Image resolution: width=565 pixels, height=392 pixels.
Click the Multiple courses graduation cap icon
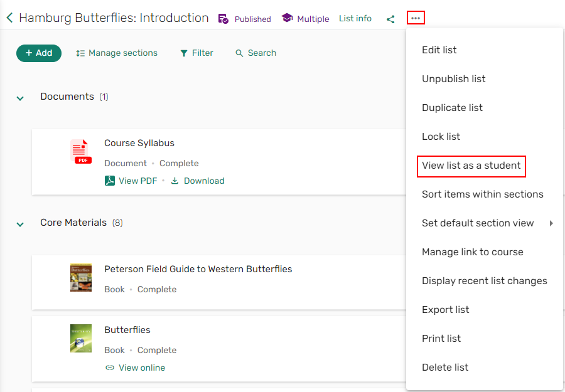287,18
